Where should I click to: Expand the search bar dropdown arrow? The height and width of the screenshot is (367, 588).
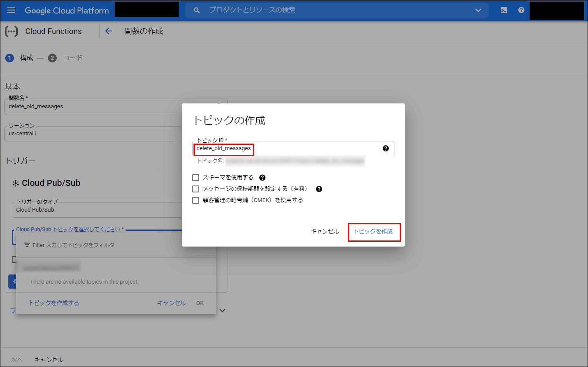click(x=478, y=10)
